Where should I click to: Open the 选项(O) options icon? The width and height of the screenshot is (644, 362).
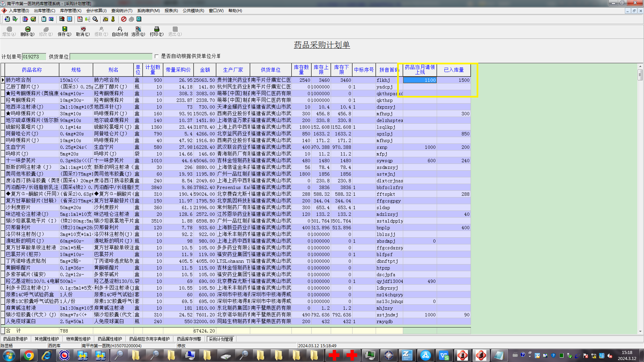point(138,29)
